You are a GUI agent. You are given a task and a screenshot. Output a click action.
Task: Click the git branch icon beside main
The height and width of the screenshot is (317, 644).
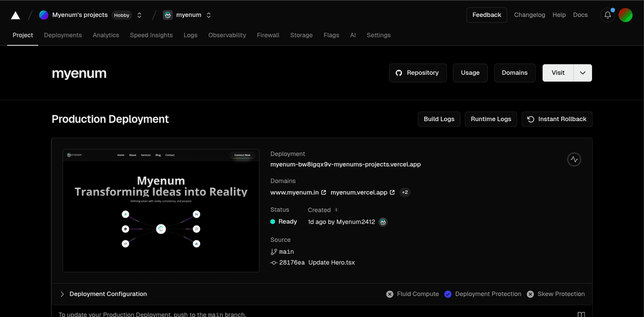click(x=274, y=251)
